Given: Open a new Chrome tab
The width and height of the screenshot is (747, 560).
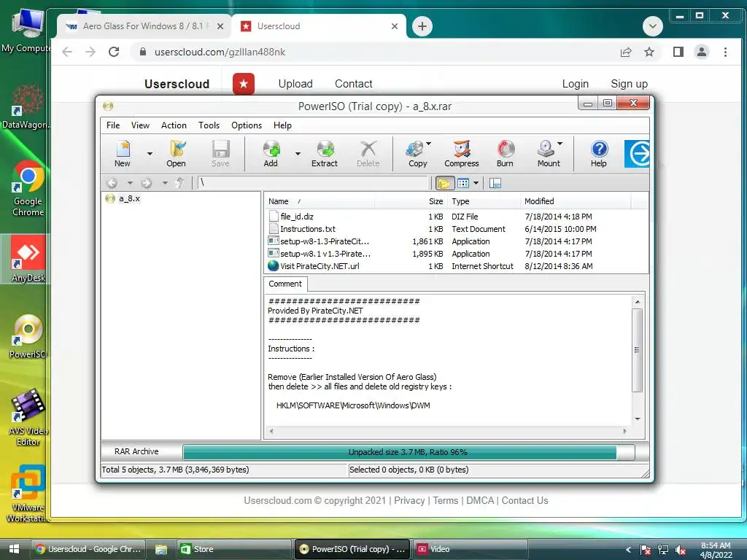Looking at the screenshot, I should point(422,26).
